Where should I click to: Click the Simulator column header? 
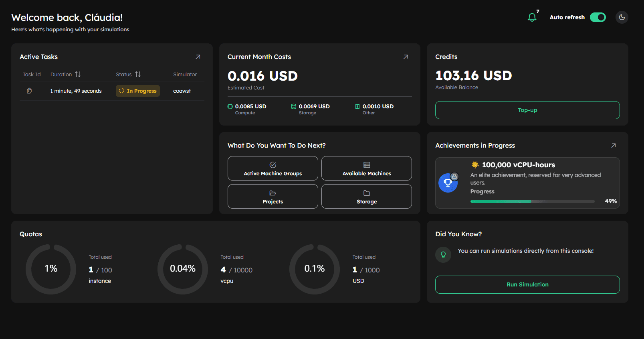pyautogui.click(x=185, y=74)
